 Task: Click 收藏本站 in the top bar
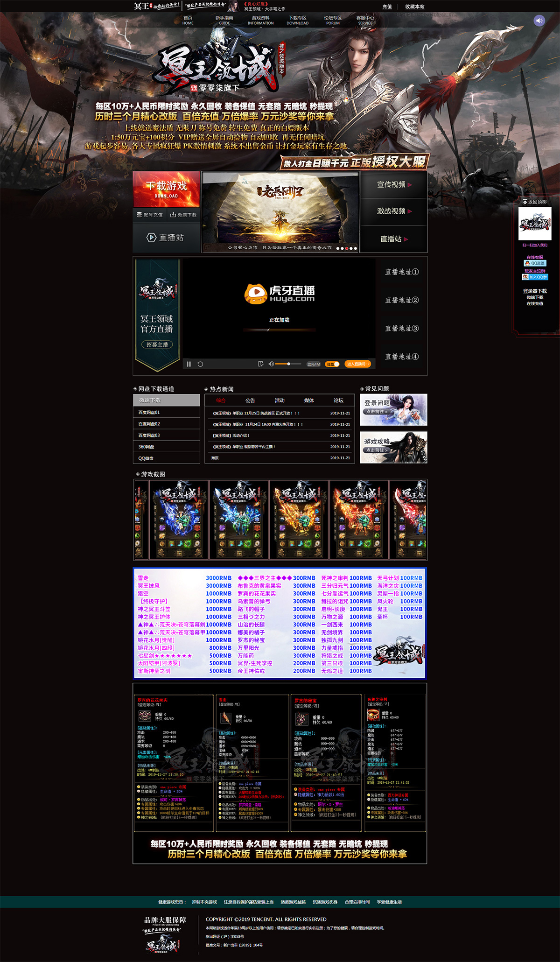tap(415, 7)
